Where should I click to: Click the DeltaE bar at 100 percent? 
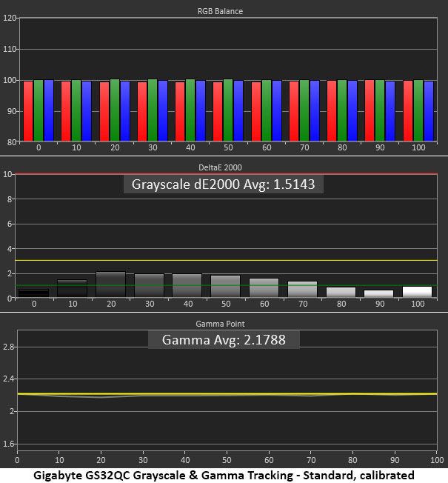click(417, 292)
